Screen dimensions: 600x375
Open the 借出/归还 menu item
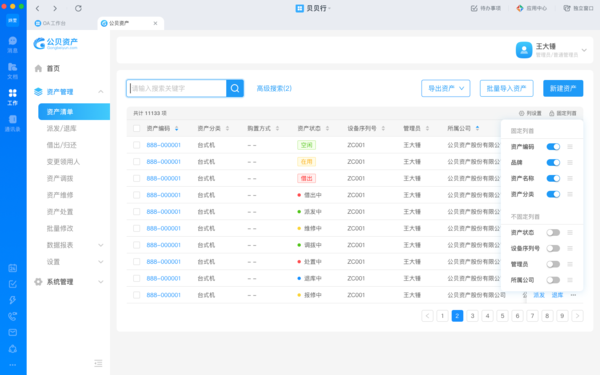[x=62, y=145]
